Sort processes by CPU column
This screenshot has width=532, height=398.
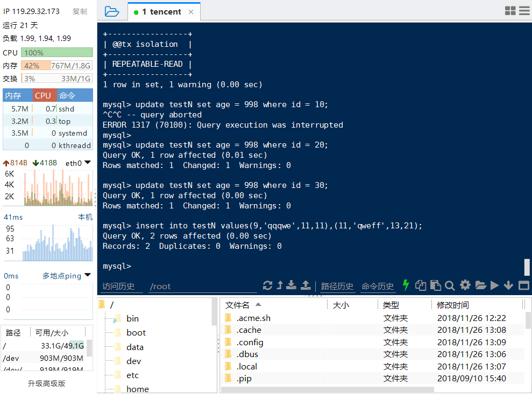pos(45,95)
